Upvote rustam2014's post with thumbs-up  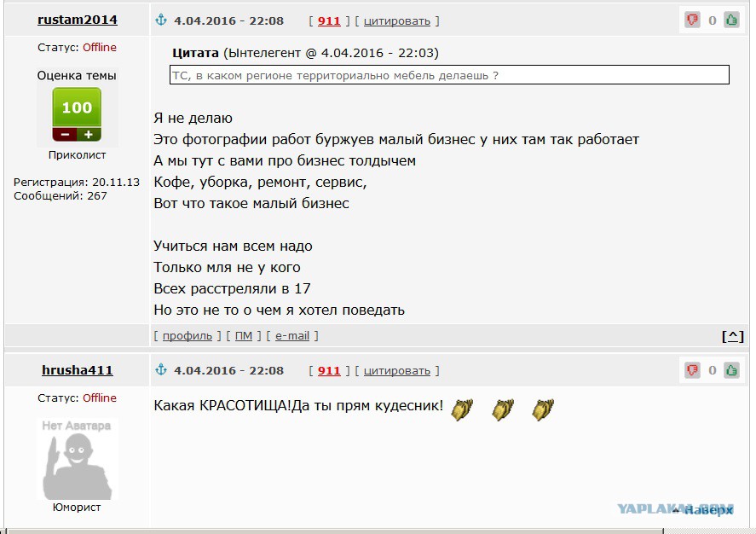tap(731, 20)
